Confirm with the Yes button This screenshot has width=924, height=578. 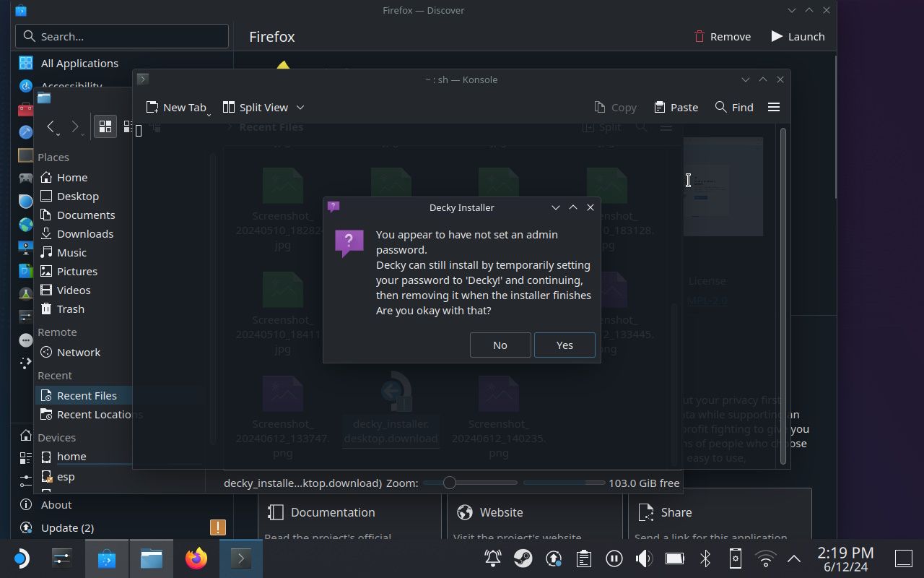pos(565,345)
